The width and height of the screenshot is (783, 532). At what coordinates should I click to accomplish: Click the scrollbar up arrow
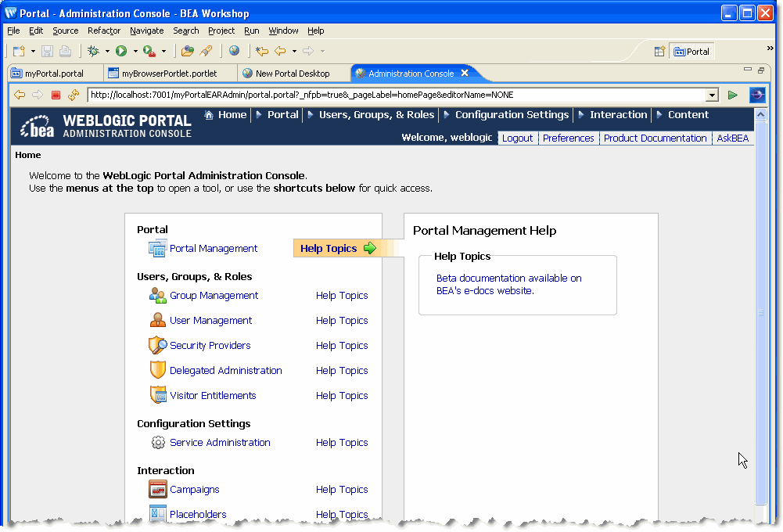(760, 114)
